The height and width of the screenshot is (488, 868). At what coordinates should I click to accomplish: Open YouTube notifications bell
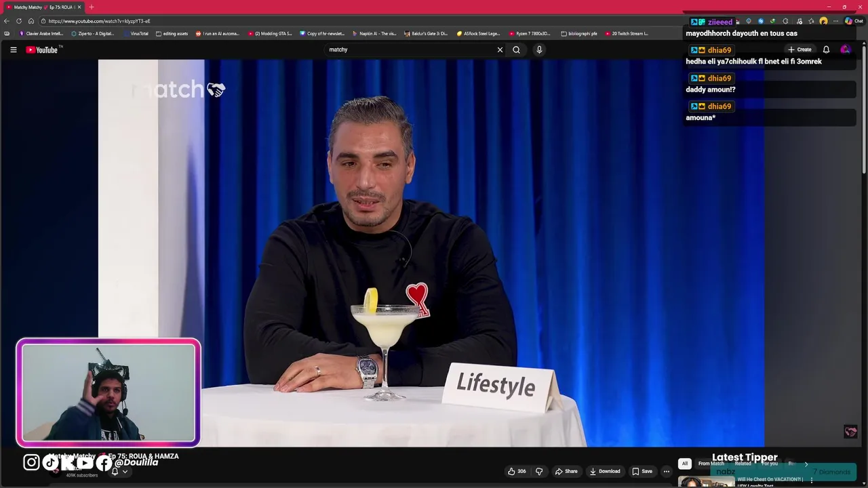coord(826,49)
